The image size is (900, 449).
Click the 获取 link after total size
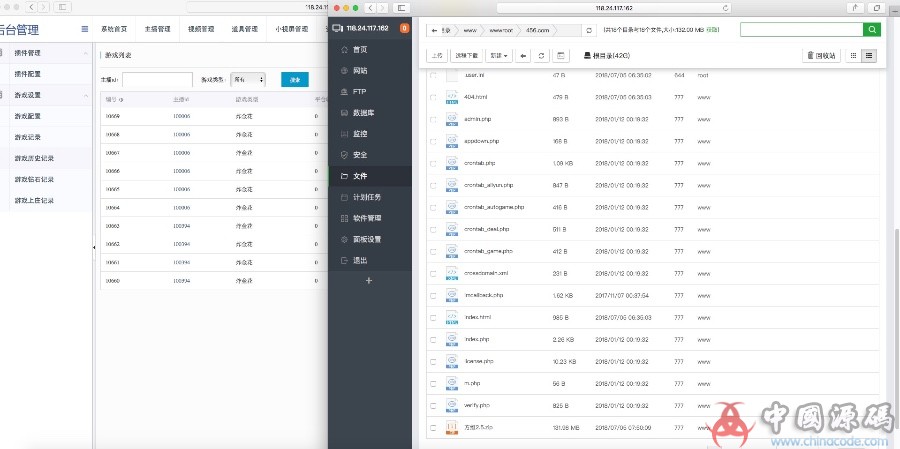pyautogui.click(x=713, y=29)
